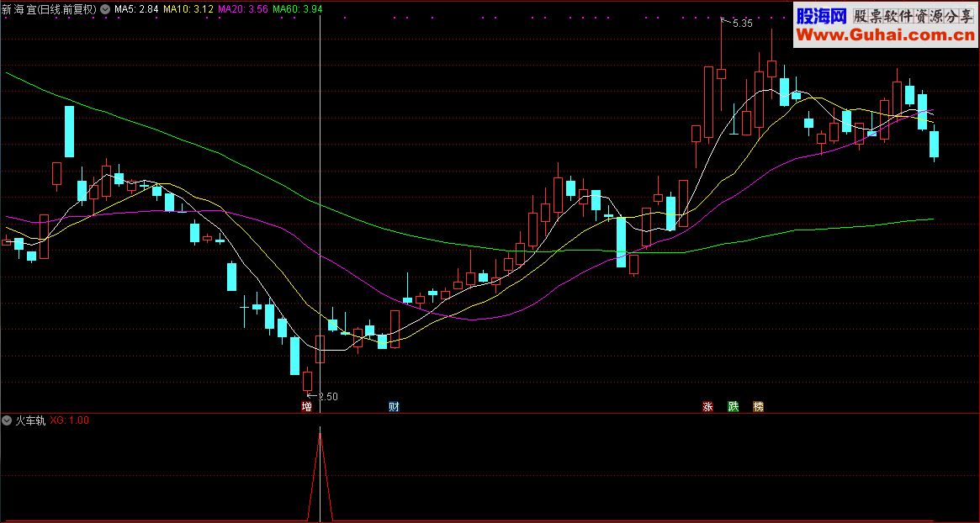Click the 跌 marker icon
The width and height of the screenshot is (980, 523).
(x=734, y=407)
